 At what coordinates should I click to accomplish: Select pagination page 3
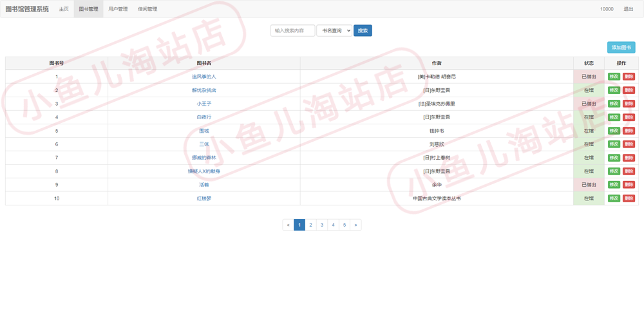tap(322, 225)
